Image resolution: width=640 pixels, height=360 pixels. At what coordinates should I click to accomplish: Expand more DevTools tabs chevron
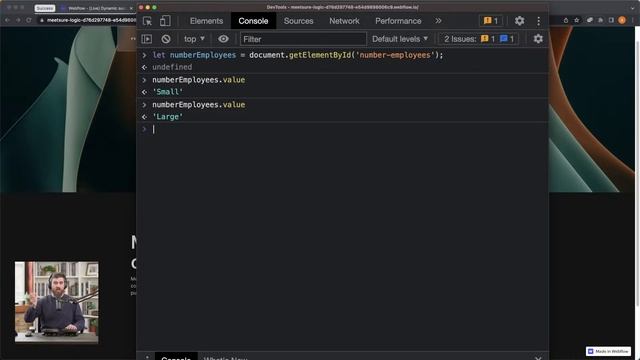pyautogui.click(x=438, y=21)
